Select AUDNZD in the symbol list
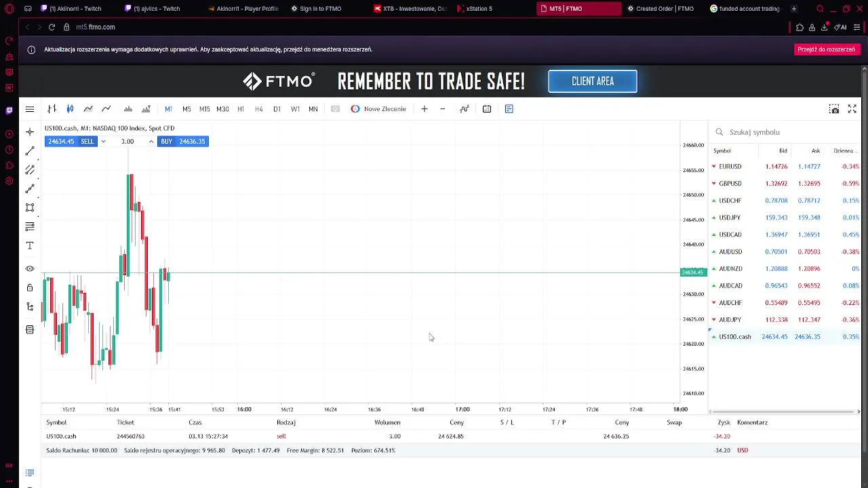868x488 pixels. click(x=785, y=269)
